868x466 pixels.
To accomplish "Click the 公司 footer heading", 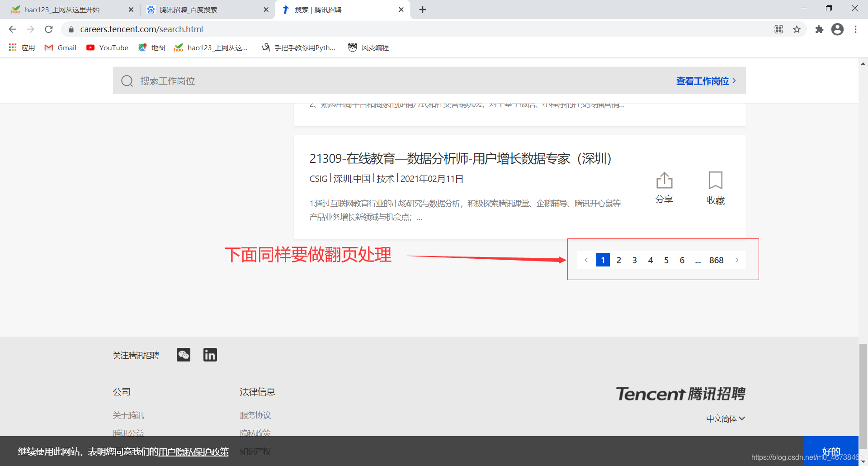I will [122, 392].
